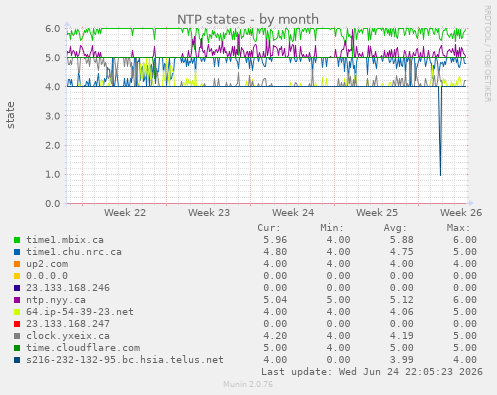Click telus.net average value 3.99

[x=401, y=360]
